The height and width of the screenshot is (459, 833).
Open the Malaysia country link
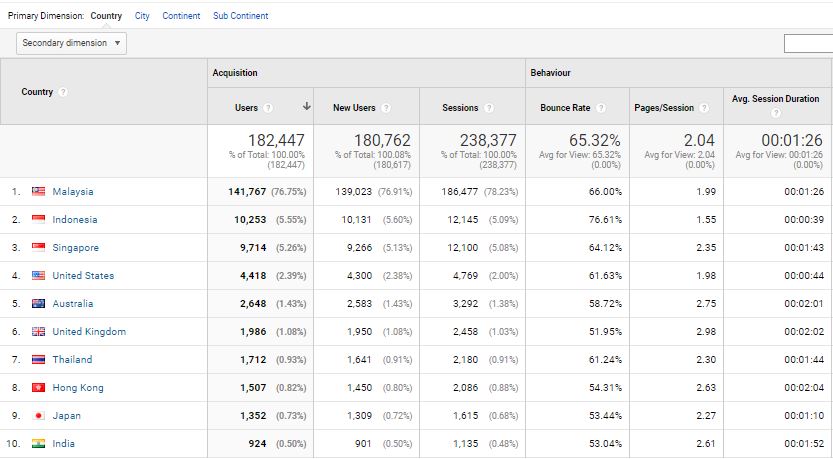(73, 192)
